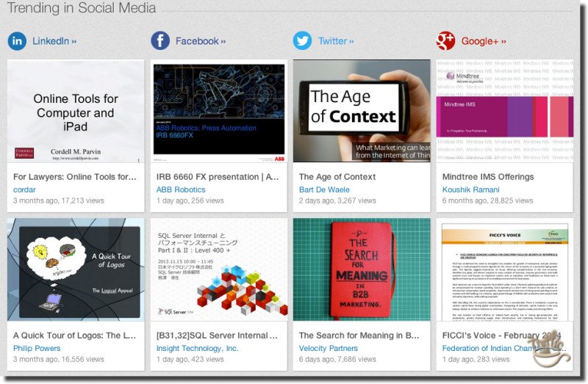
Task: Open the Facebook » trending link
Action: pos(201,41)
